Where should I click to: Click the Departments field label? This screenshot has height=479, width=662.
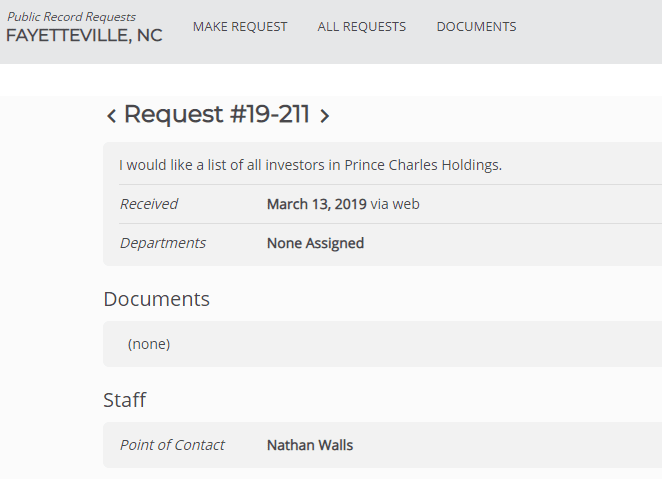(x=163, y=243)
